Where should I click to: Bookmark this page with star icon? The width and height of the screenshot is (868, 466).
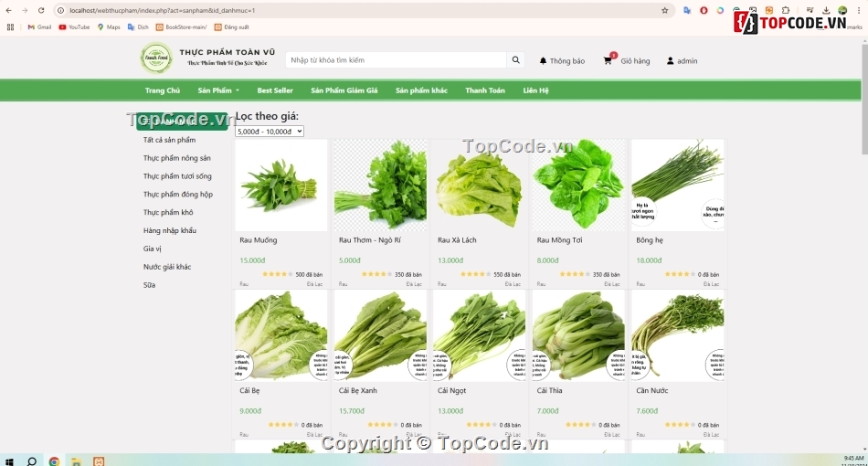[x=665, y=10]
